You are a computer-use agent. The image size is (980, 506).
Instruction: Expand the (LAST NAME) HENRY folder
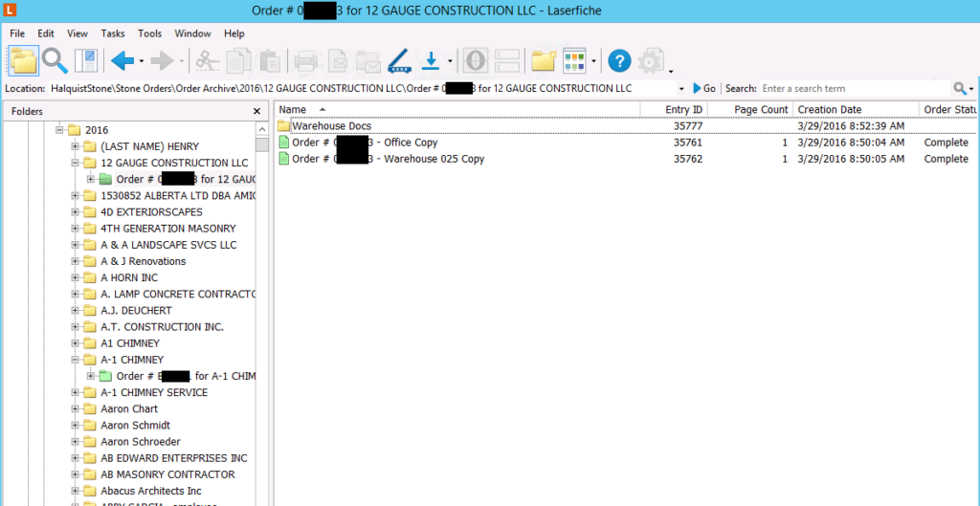point(76,146)
